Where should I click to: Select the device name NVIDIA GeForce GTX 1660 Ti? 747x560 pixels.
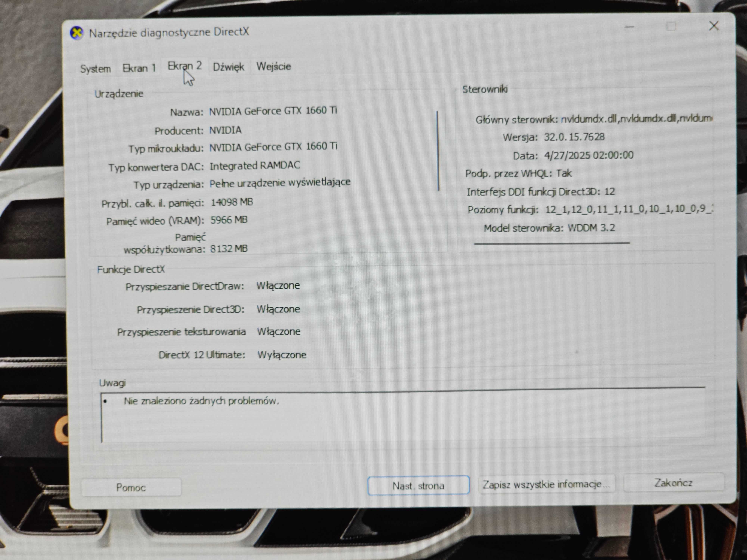(x=273, y=111)
